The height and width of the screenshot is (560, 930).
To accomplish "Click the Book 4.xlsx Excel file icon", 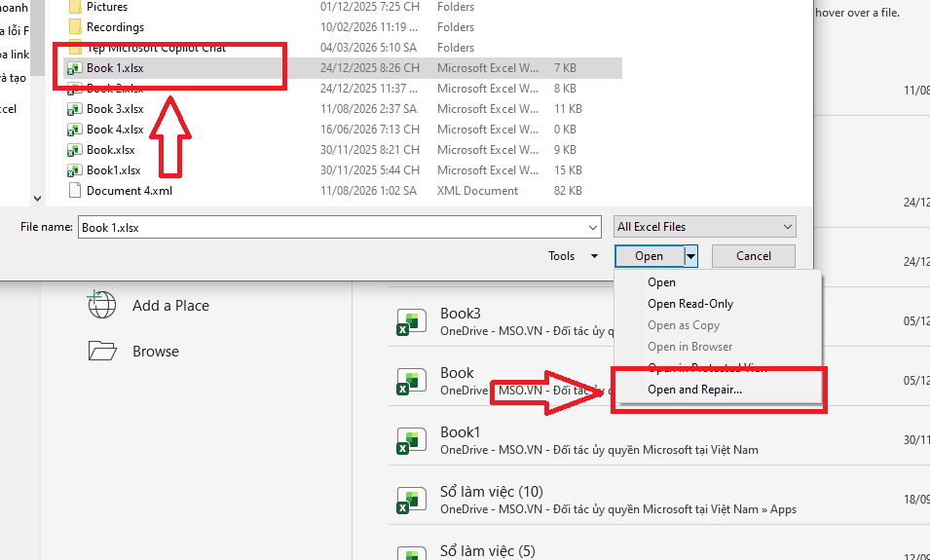I will (x=74, y=130).
